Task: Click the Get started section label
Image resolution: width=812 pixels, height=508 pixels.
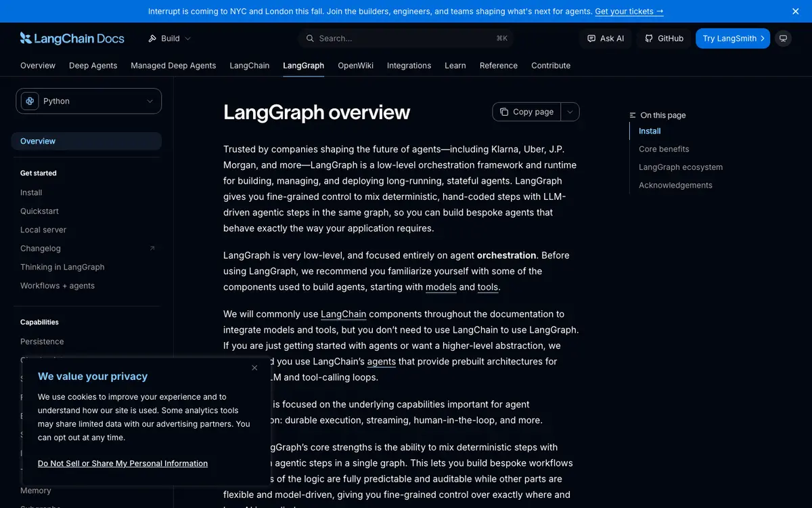Action: [39, 173]
